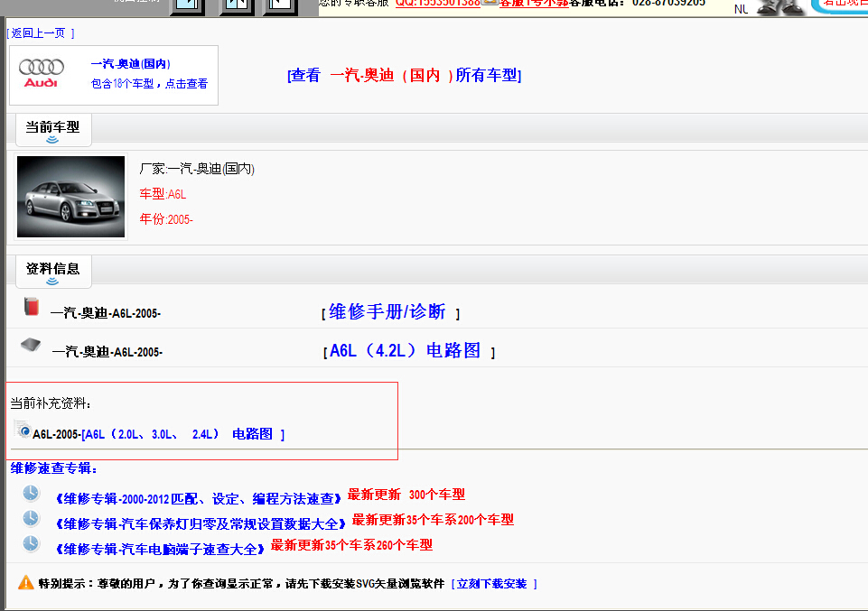Click 一汽-奥迪-A6L-2005- text beside the gray chip
This screenshot has height=611, width=868.
point(107,352)
